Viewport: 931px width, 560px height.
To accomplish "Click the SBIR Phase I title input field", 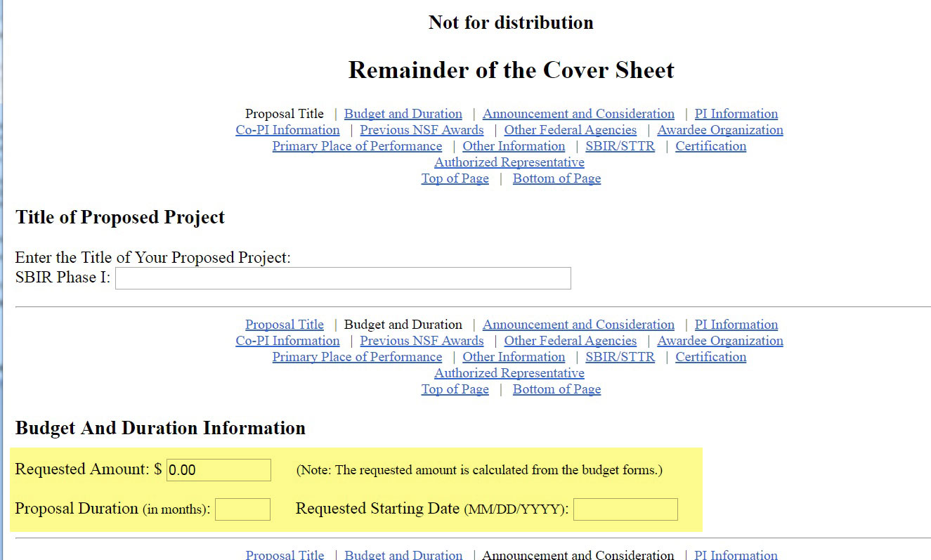I will (343, 278).
